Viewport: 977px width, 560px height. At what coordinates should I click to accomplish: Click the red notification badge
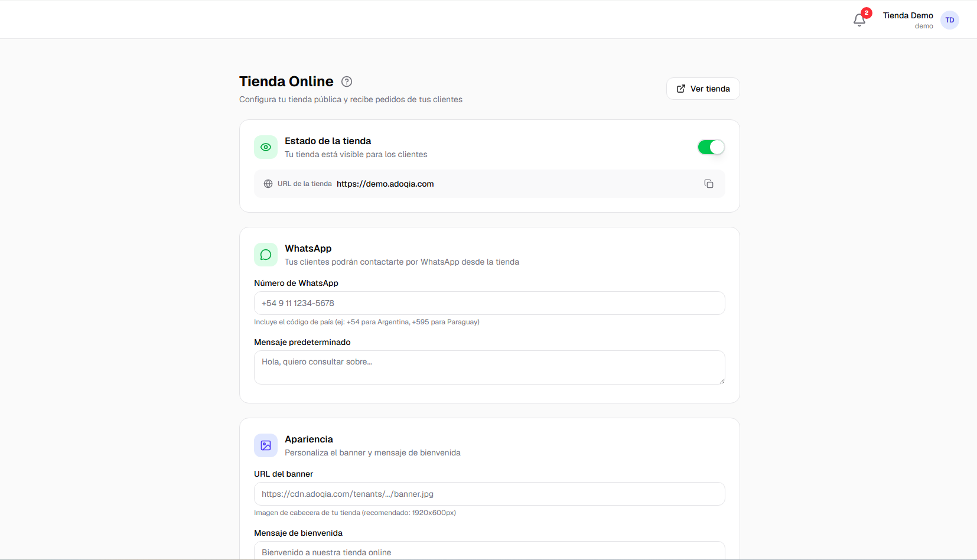pyautogui.click(x=867, y=13)
